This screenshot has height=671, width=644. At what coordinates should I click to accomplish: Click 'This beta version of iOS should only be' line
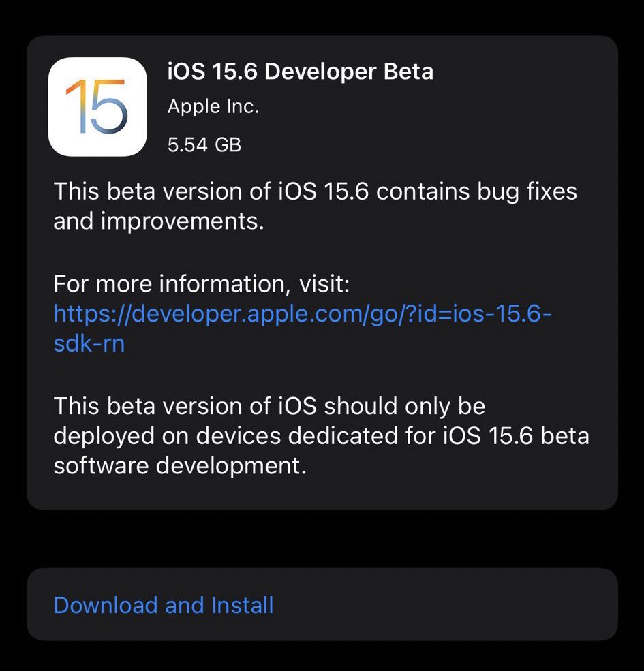click(269, 406)
